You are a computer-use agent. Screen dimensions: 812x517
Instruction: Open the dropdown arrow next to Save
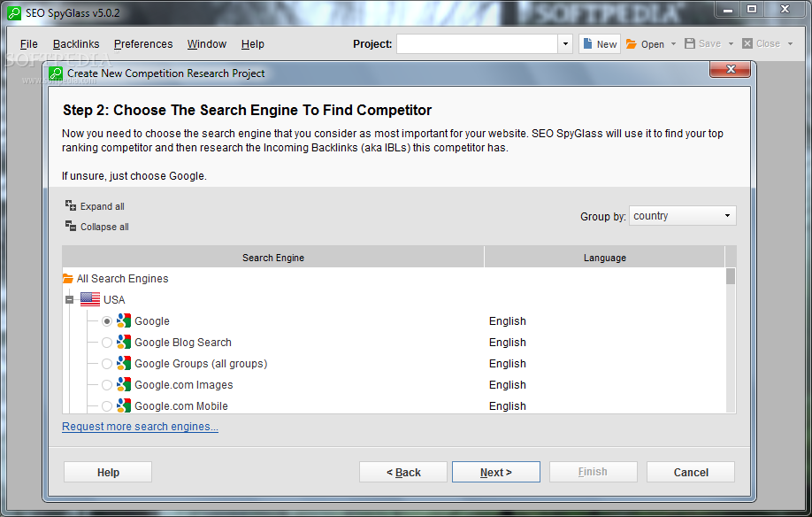point(731,44)
